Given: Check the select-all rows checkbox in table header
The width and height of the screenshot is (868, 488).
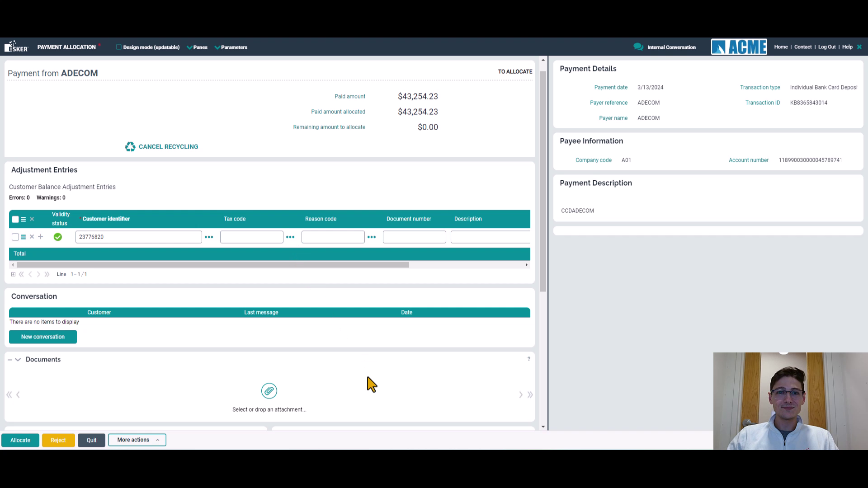Looking at the screenshot, I should pyautogui.click(x=15, y=219).
